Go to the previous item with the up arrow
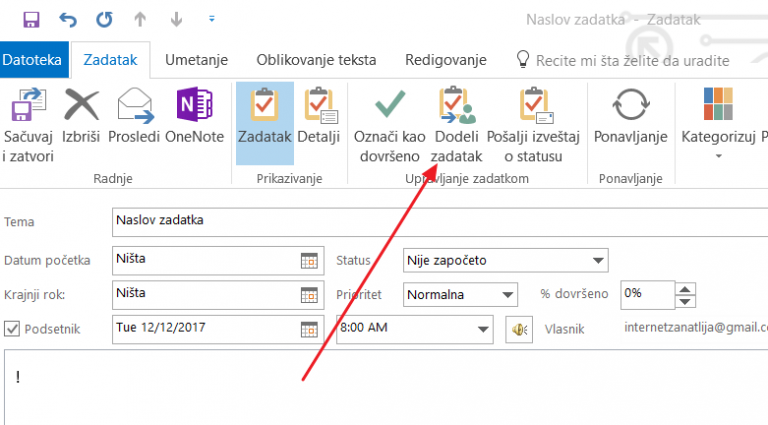The height and width of the screenshot is (425, 768). (140, 20)
